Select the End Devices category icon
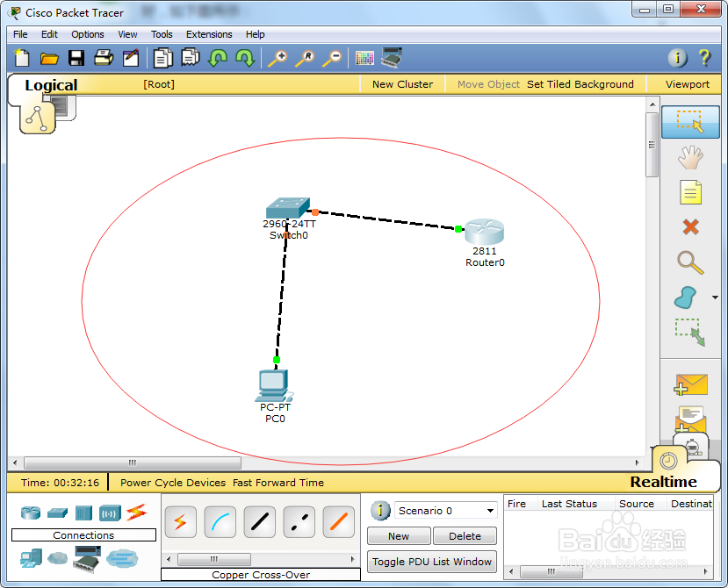728x588 pixels. (31, 558)
